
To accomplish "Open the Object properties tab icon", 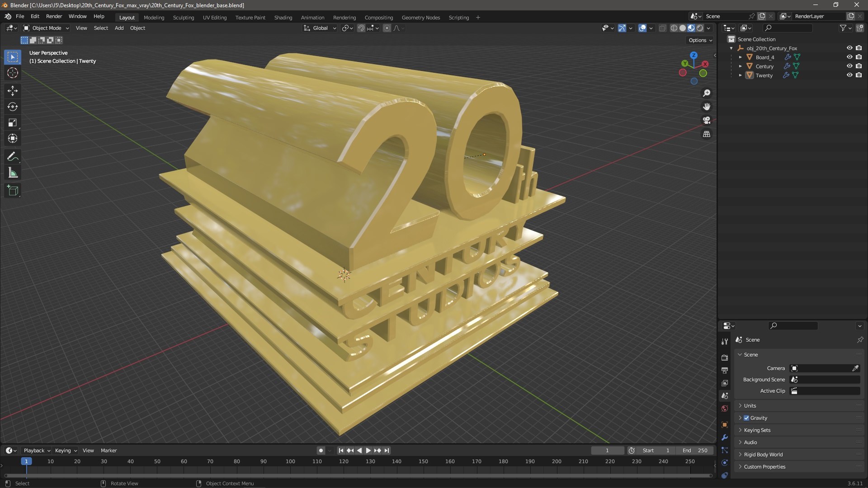I will point(725,425).
